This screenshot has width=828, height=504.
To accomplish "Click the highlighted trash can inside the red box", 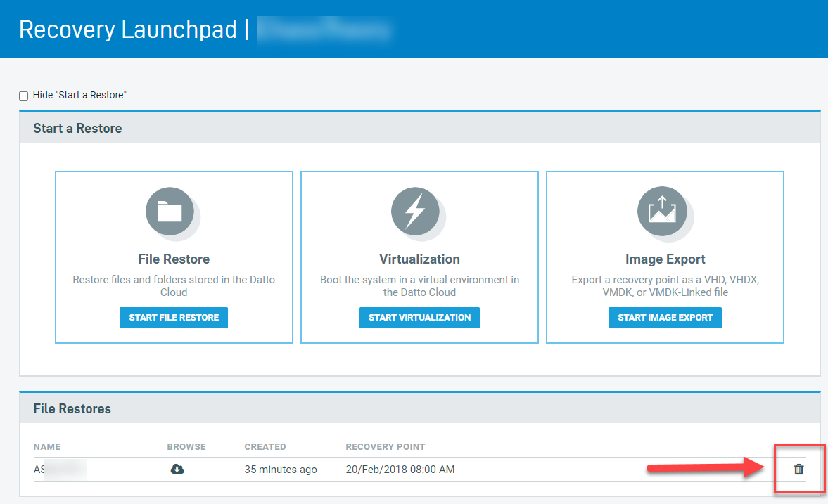I will (x=799, y=469).
